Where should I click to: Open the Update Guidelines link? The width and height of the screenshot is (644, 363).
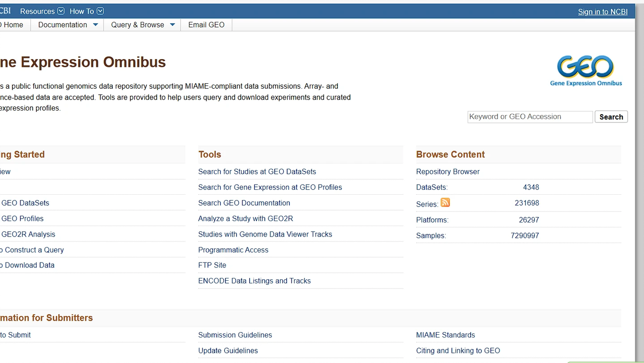click(228, 351)
